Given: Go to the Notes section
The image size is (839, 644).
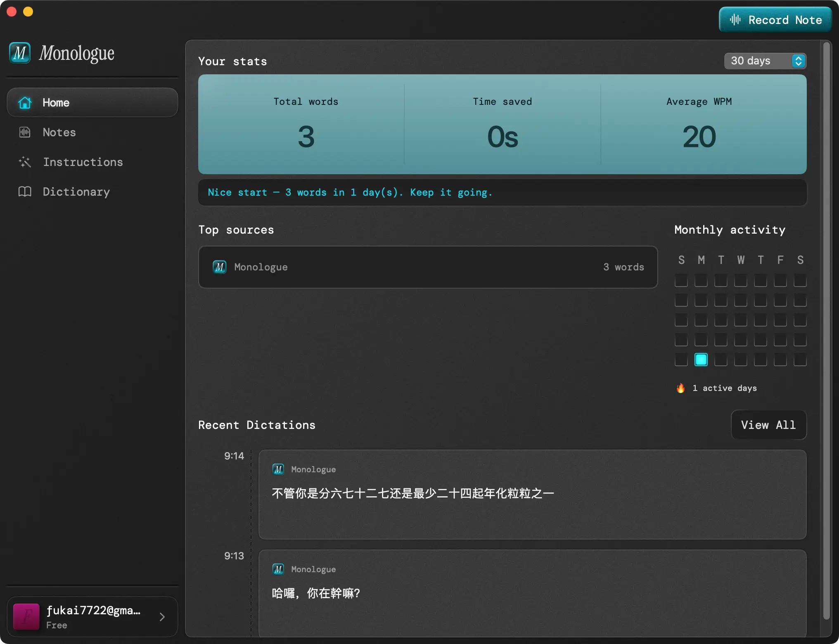Looking at the screenshot, I should click(92, 132).
